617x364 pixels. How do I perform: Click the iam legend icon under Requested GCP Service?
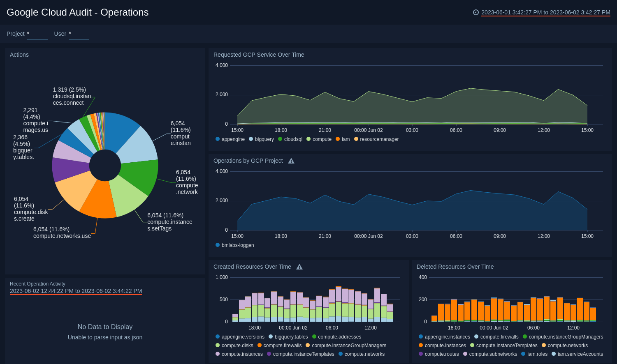coord(337,139)
